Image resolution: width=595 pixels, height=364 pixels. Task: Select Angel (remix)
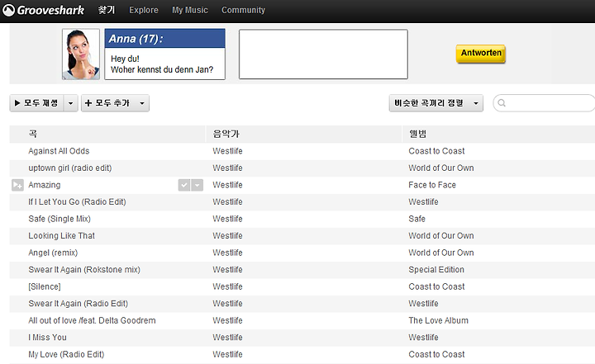(x=53, y=253)
